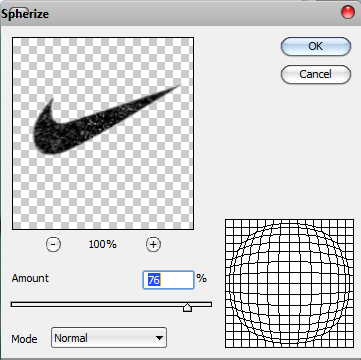Click the plus zoom in icon

(x=153, y=245)
